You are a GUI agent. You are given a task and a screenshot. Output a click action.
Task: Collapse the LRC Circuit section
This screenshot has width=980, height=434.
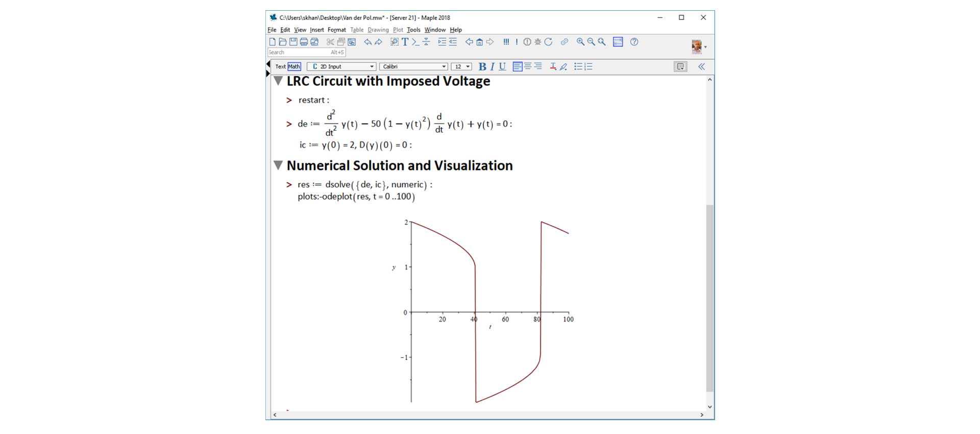point(278,81)
